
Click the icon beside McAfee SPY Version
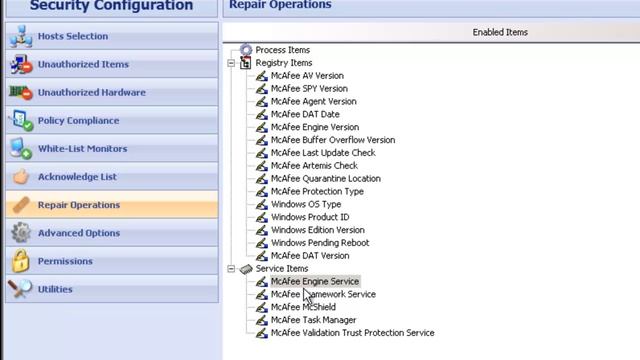click(262, 89)
